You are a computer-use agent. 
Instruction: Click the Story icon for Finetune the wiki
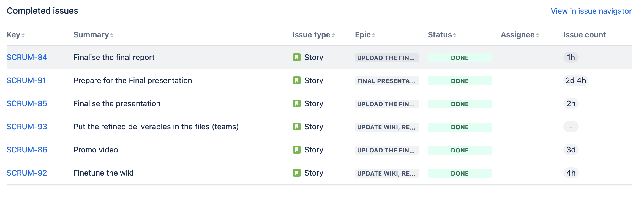[x=296, y=173]
